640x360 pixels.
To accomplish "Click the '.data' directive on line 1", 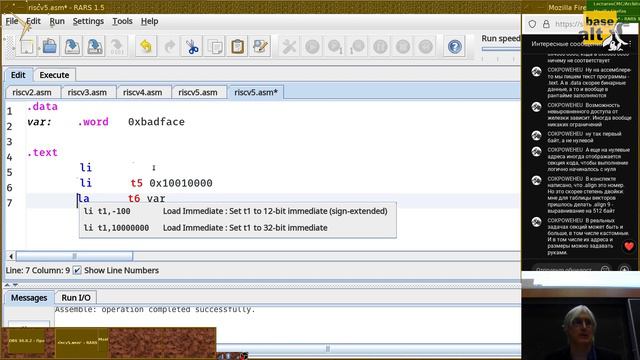I will [x=42, y=107].
